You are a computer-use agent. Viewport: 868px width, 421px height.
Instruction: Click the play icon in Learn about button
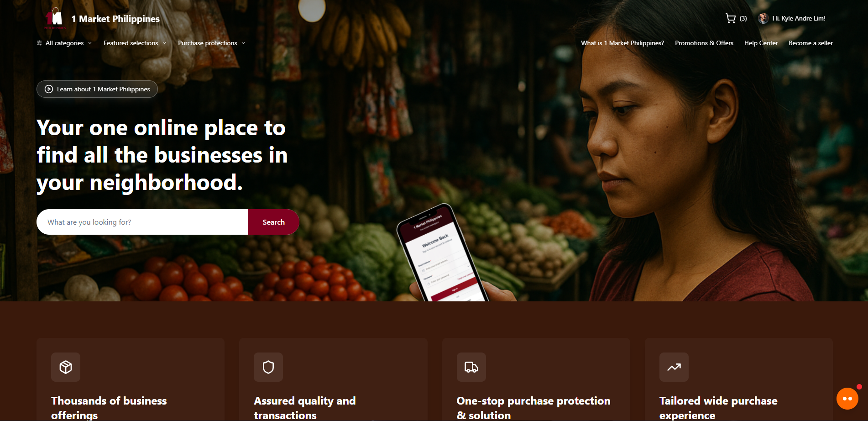(49, 89)
